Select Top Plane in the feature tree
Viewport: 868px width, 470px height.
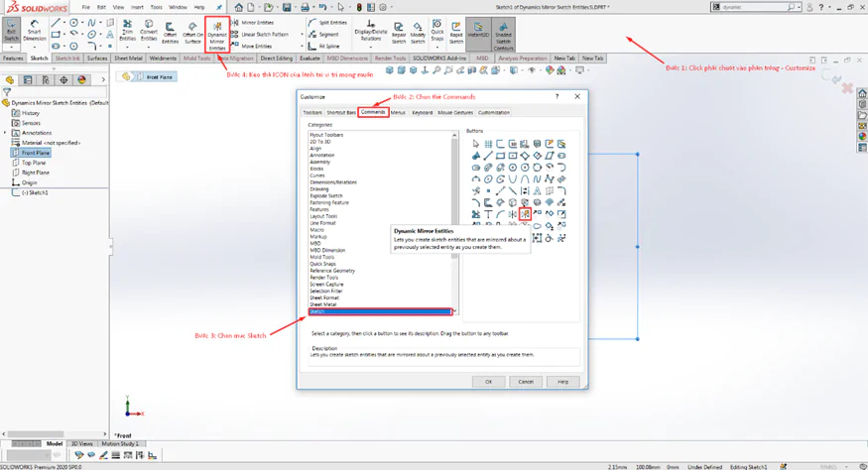click(29, 163)
